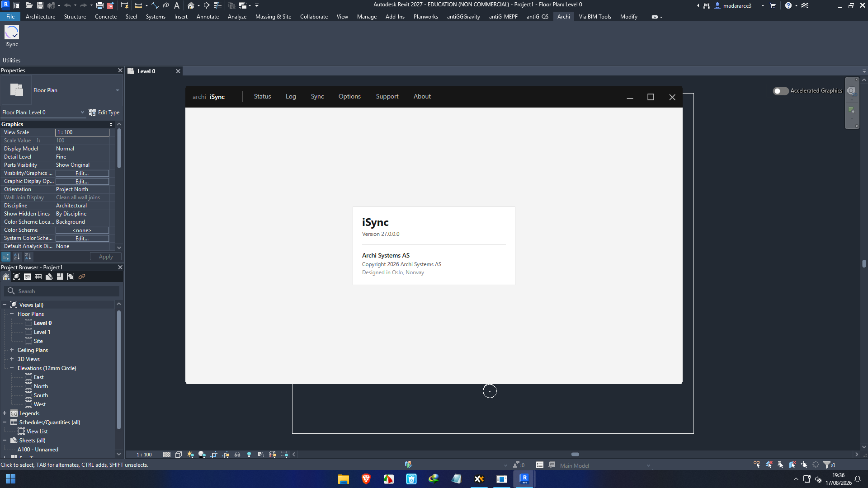This screenshot has width=868, height=488.
Task: Toggle Select Elements by Face in status bar
Action: [x=792, y=465]
